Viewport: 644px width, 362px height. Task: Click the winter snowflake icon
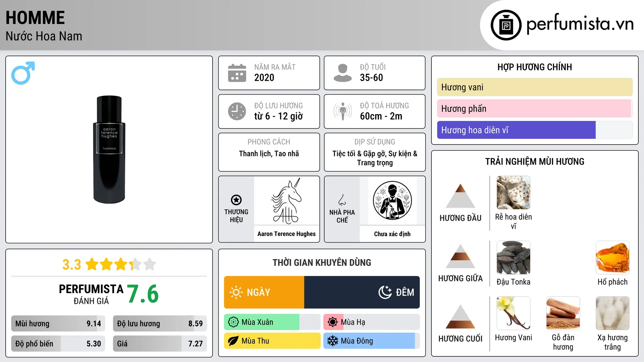coord(332,341)
